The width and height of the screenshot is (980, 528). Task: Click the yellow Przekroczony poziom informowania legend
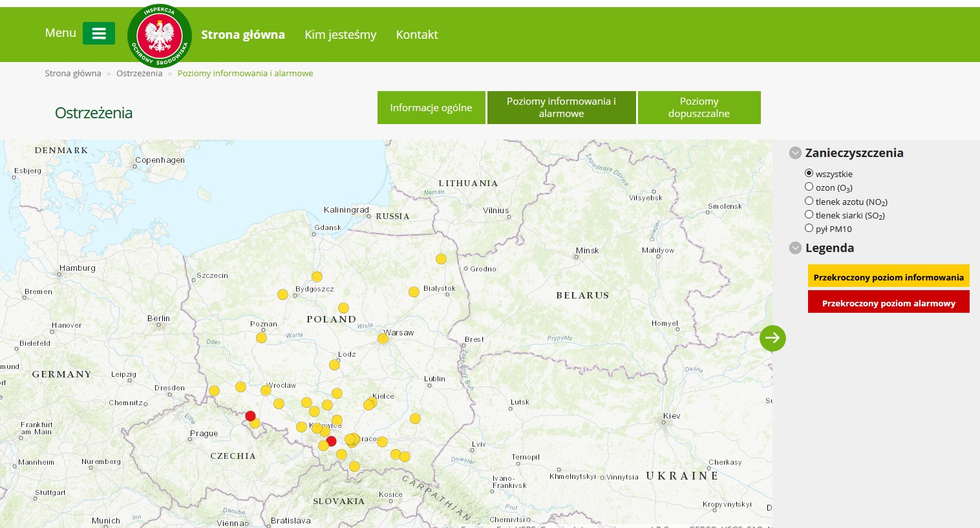[889, 276]
